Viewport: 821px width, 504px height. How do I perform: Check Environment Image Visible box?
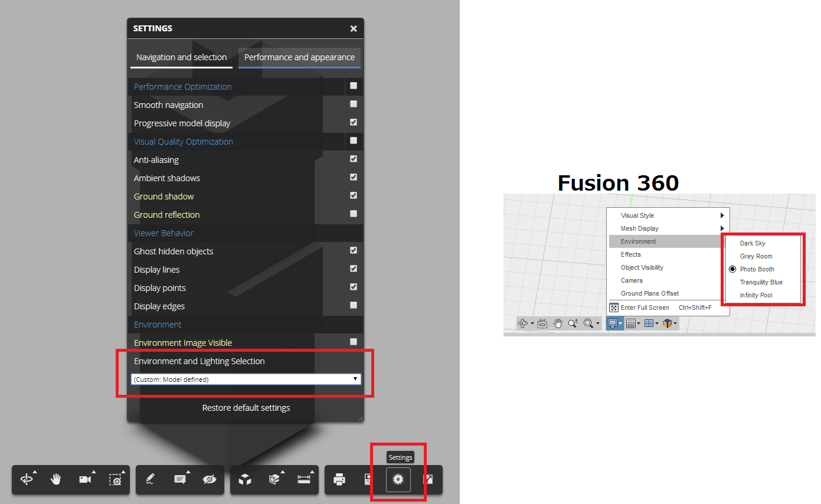[354, 342]
